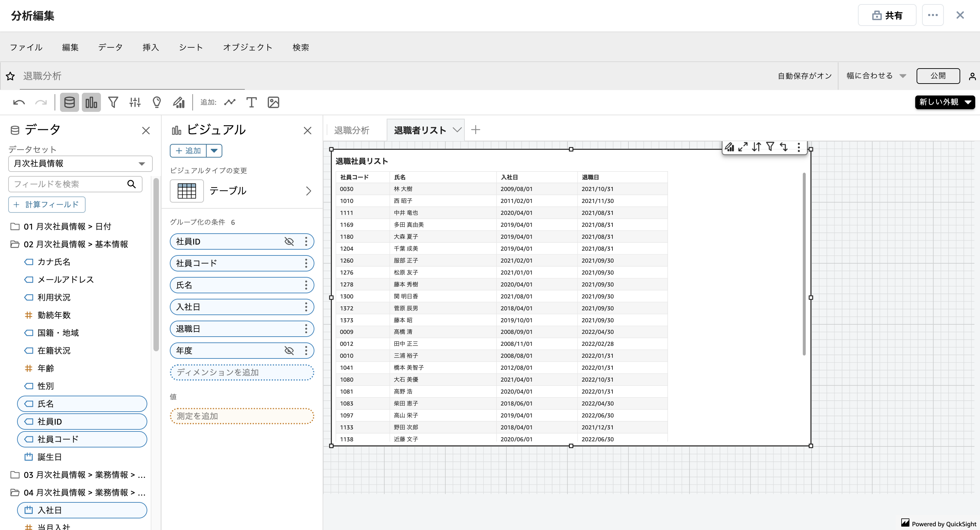Select the filter icon in the toolbar

(113, 102)
